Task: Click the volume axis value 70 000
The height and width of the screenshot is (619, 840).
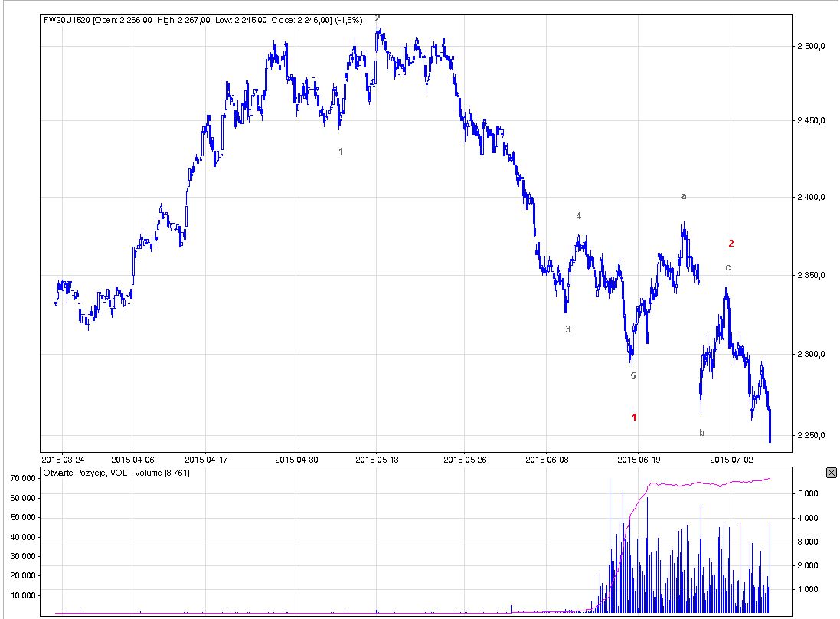Action: [x=23, y=479]
